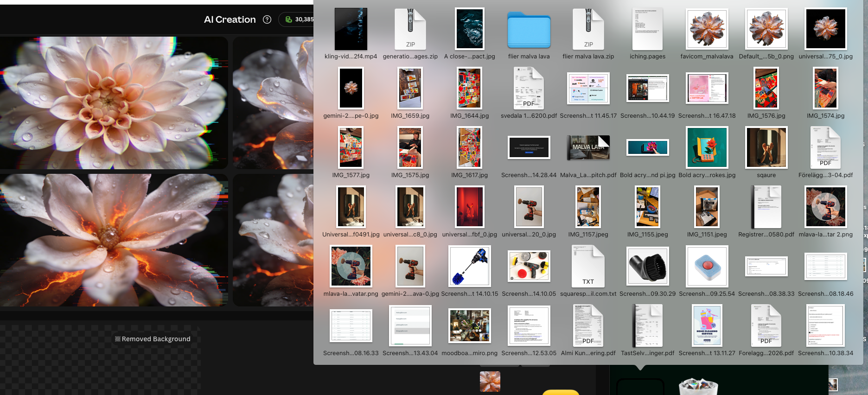This screenshot has height=395, width=868.
Task: Open Universal...f0491.jpg image
Action: [x=351, y=207]
